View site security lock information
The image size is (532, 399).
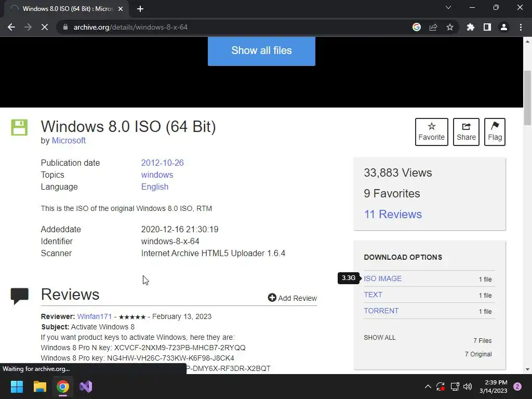(x=65, y=27)
